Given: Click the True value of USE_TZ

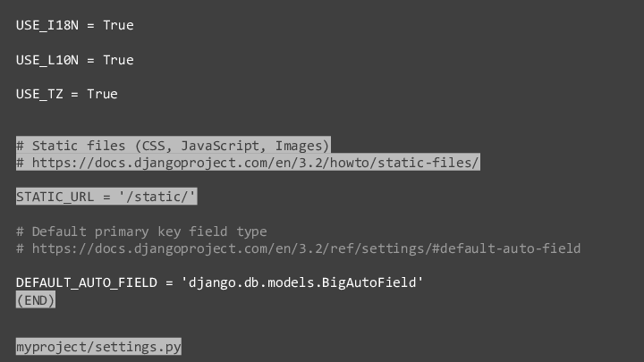Looking at the screenshot, I should click(102, 94).
